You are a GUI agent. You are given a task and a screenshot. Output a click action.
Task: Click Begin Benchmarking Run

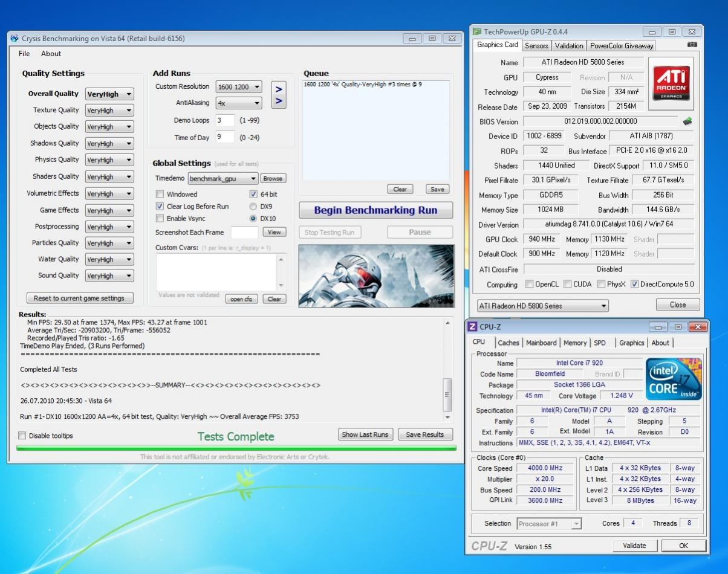click(375, 210)
